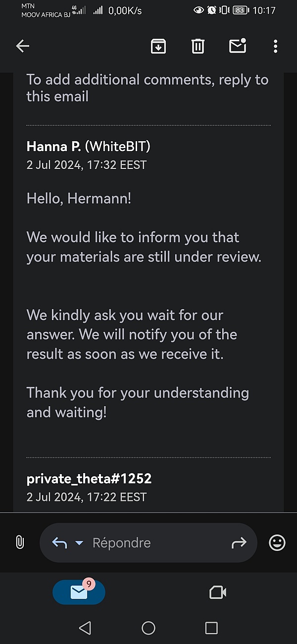Tap sender name Hanna P. (WhiteBIT)

point(89,147)
